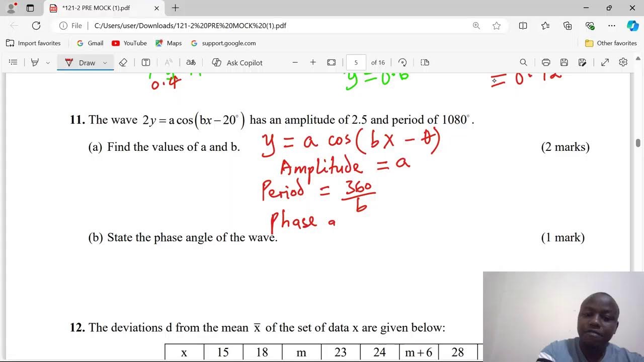Image resolution: width=644 pixels, height=362 pixels.
Task: Add a text box with the Text tool
Action: pos(146,62)
